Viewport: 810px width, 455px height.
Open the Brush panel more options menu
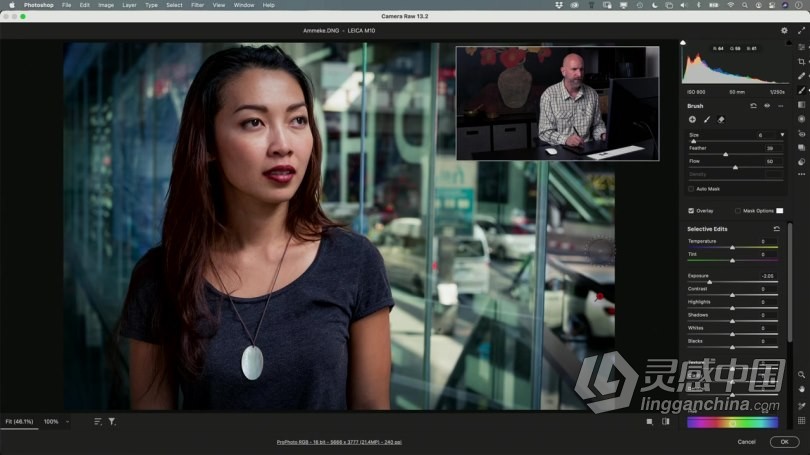coord(780,105)
